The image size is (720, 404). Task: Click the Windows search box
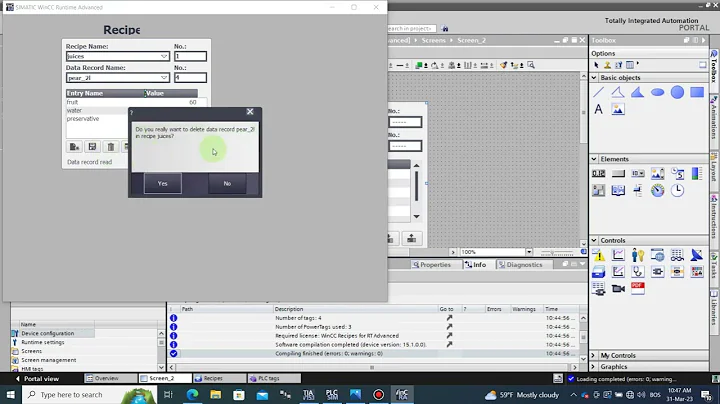pos(90,395)
